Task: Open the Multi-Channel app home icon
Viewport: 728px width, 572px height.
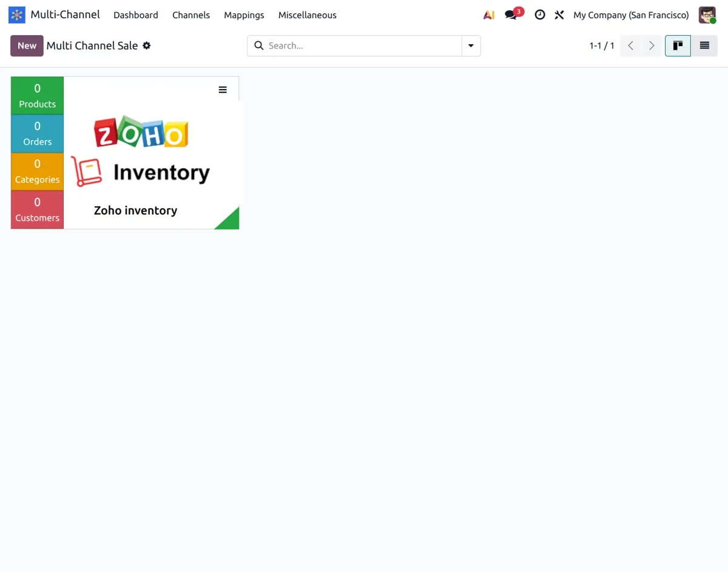Action: click(x=17, y=15)
